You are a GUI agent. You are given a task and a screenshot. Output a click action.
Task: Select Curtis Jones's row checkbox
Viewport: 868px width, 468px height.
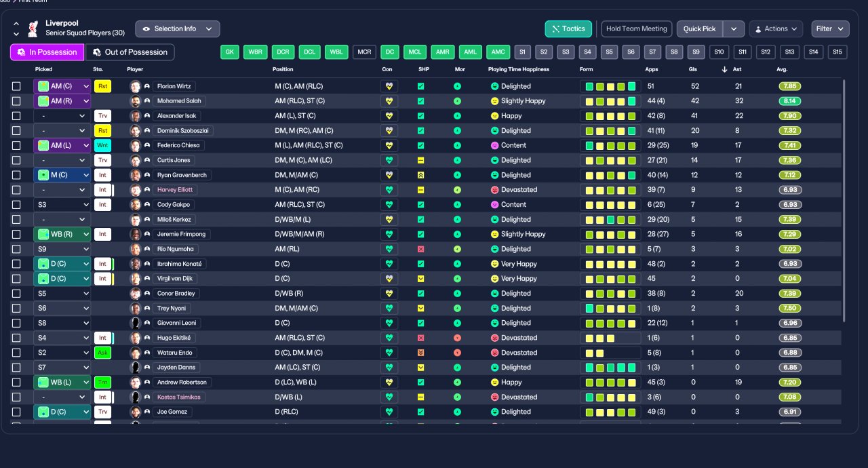pyautogui.click(x=16, y=160)
